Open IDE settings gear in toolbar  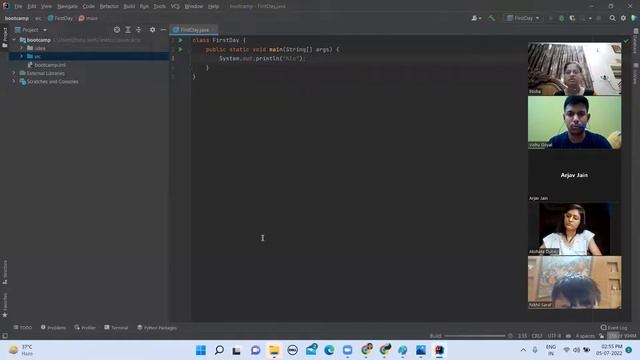[623, 18]
